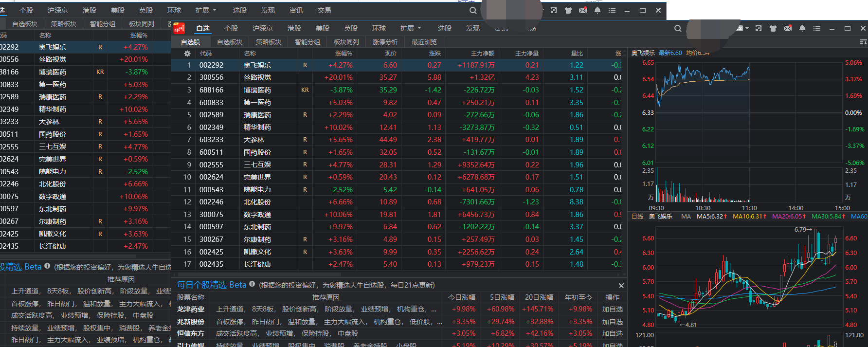Select 完美世界 in the background window list
This screenshot has height=347, width=868.
[53, 159]
